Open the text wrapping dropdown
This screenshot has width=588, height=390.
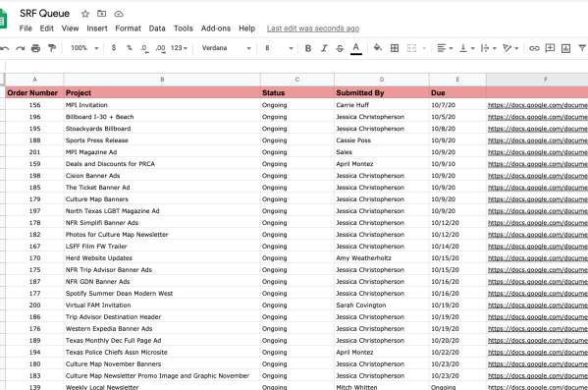pos(488,48)
